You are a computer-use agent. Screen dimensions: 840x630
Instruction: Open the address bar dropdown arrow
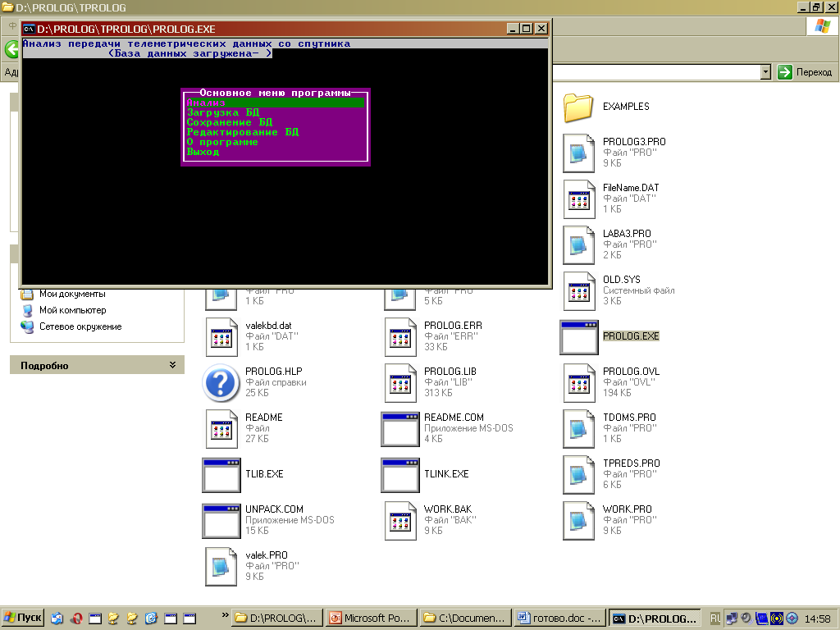click(x=765, y=72)
